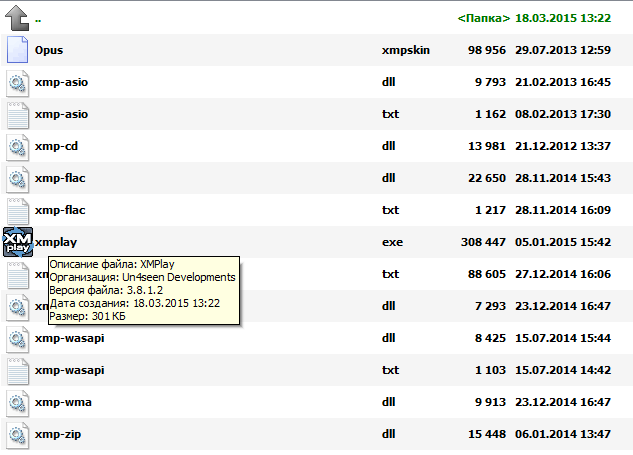Select the xmp-zip file name
Viewport: 633px width, 455px height.
(x=58, y=434)
